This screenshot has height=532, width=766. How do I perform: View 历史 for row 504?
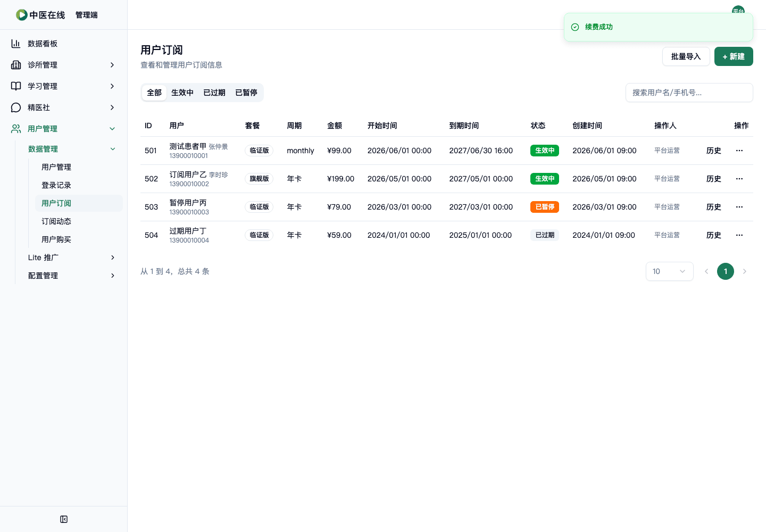click(x=714, y=235)
